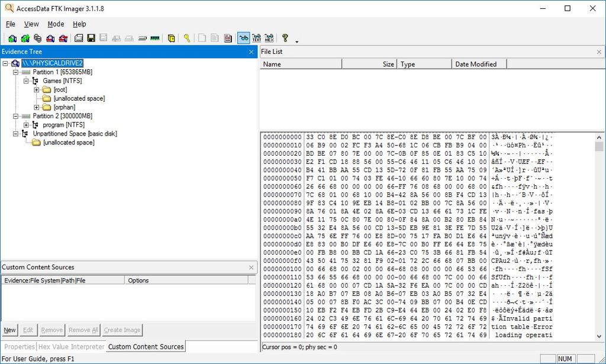This screenshot has height=364, width=606.
Task: Select program [NTFS] volume label
Action: coord(63,125)
